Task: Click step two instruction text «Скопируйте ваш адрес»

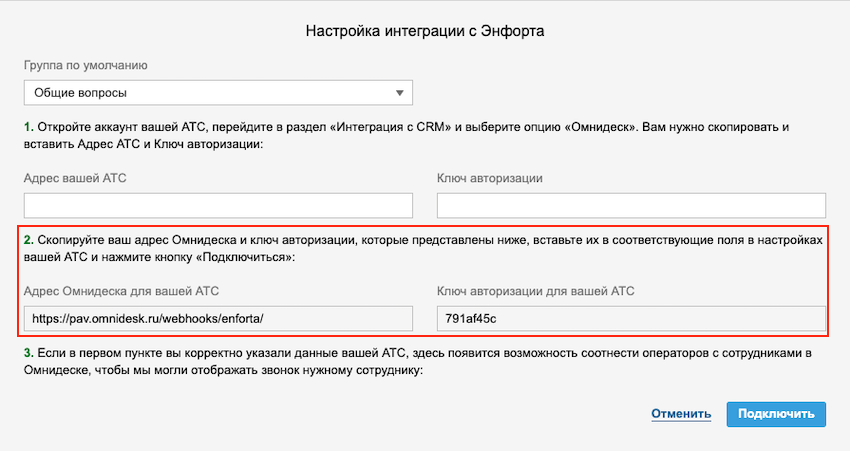Action: [423, 248]
